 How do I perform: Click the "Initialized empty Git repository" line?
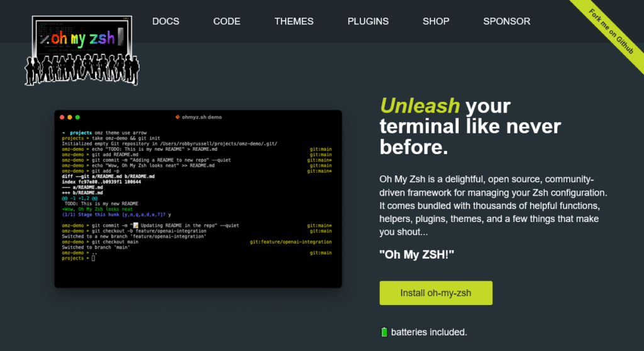pos(169,144)
